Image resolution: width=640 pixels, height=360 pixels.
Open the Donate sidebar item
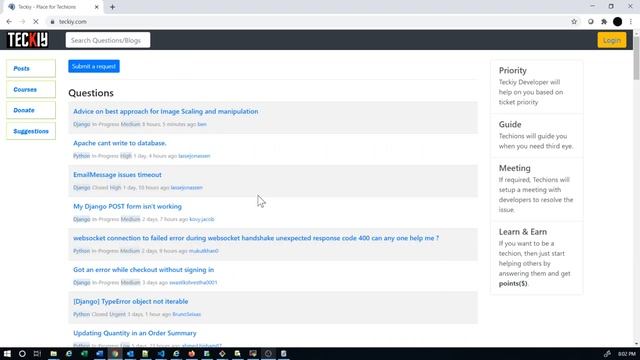31,110
